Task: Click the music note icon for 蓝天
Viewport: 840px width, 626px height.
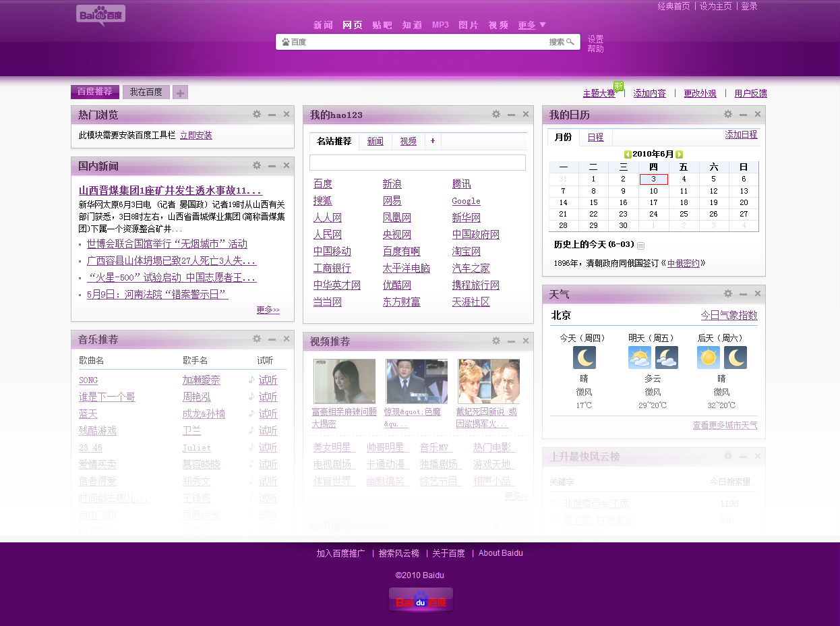Action: tap(251, 414)
